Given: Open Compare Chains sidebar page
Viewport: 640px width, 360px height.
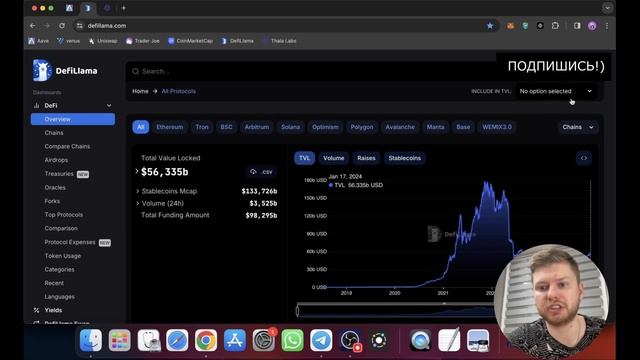Looking at the screenshot, I should pyautogui.click(x=67, y=146).
